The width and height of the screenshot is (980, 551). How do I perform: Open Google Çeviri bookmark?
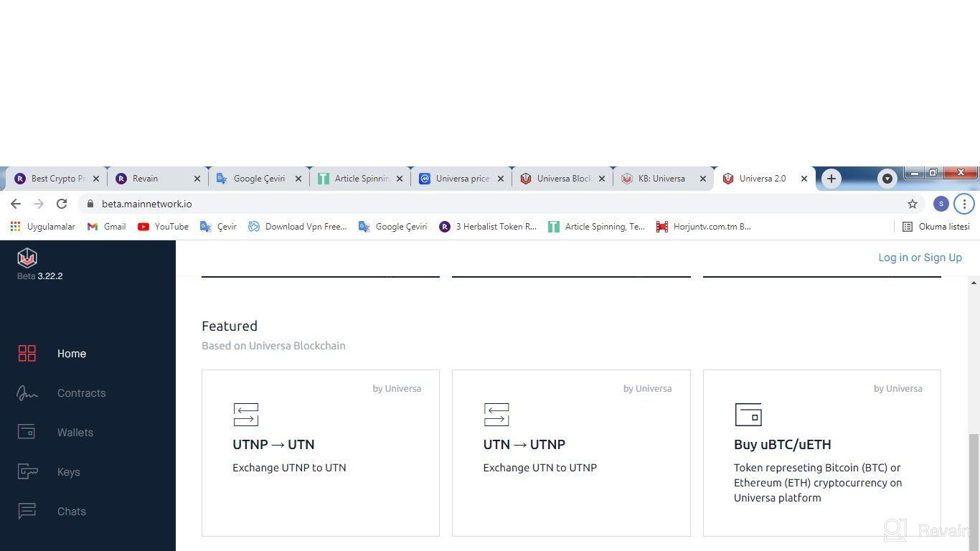click(392, 227)
